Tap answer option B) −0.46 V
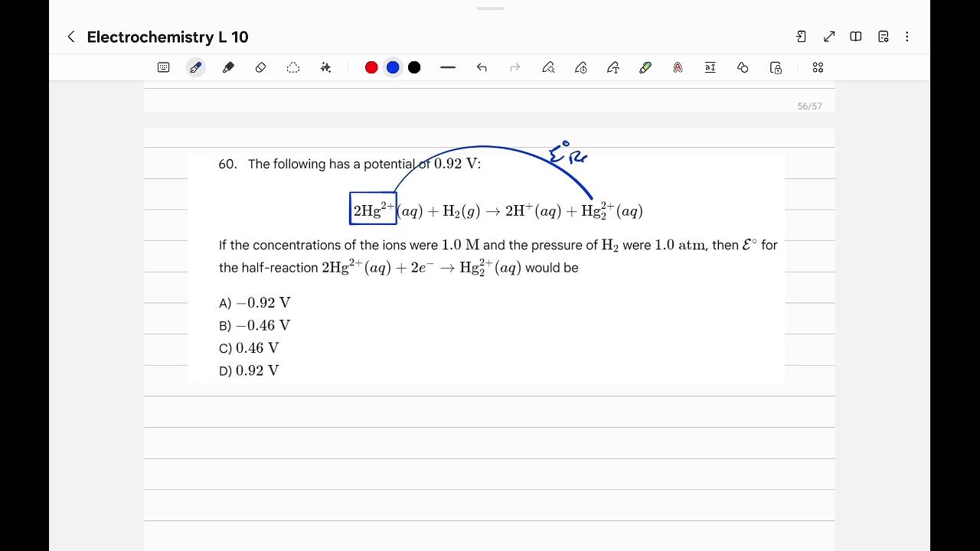Screen dimensions: 980x551 click(x=255, y=326)
